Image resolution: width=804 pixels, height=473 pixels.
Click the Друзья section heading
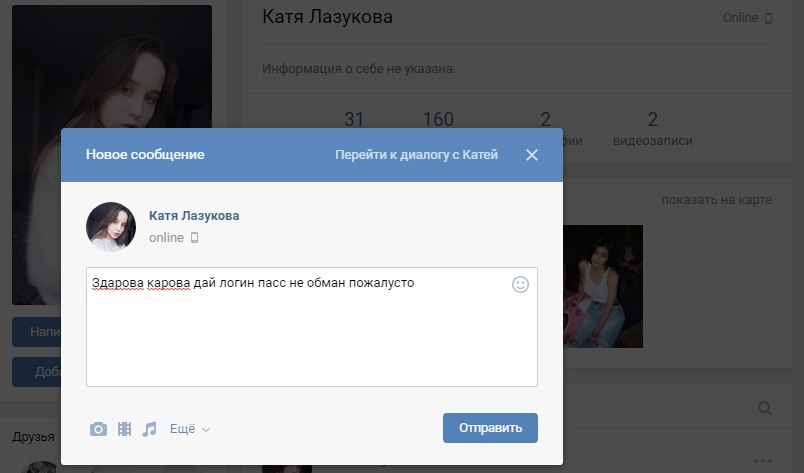(33, 437)
